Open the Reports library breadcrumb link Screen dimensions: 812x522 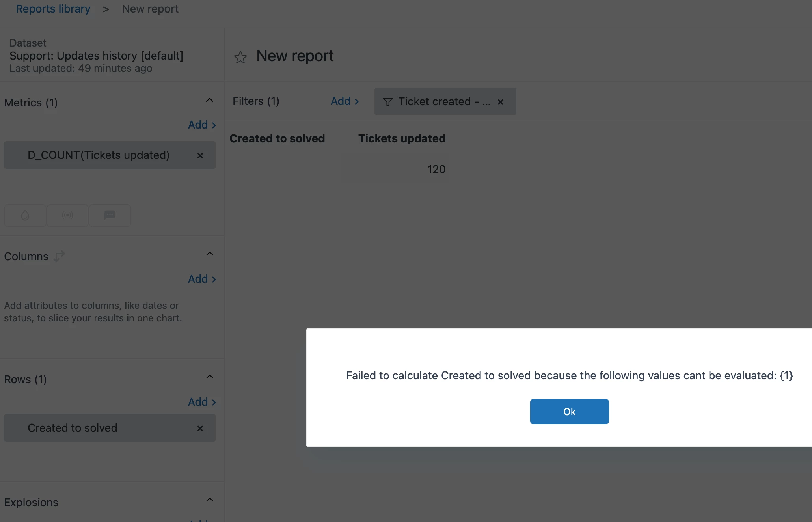click(53, 9)
